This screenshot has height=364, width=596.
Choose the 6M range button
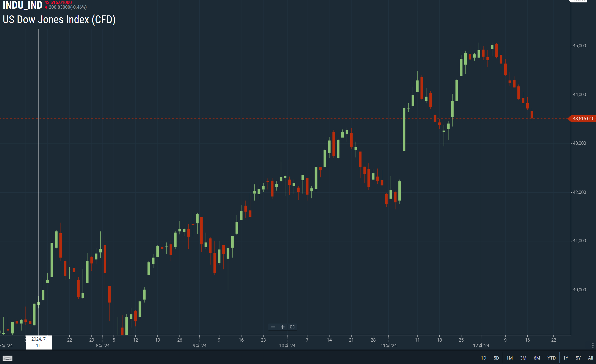[x=537, y=358]
